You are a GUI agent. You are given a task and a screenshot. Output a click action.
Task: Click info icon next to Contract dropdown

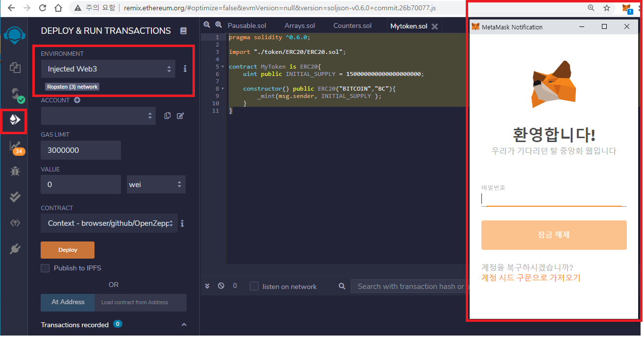[x=182, y=223]
